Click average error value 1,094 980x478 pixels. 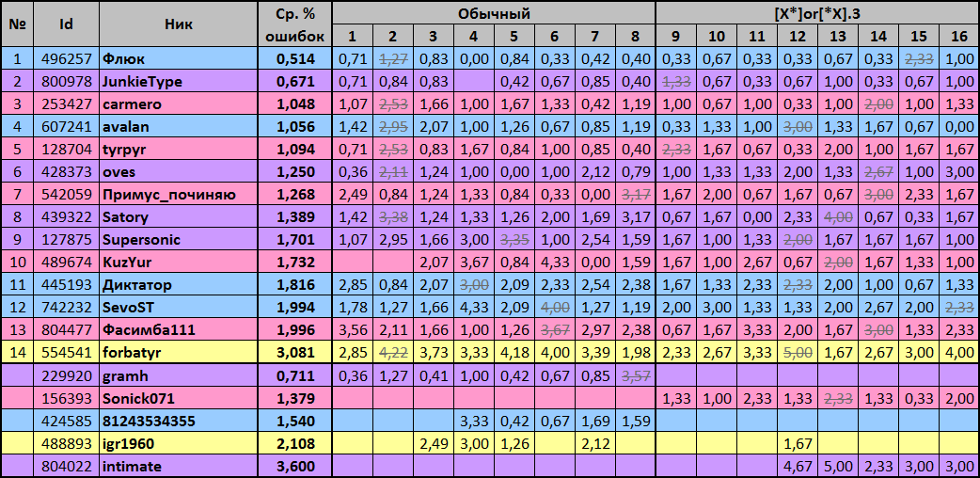tap(295, 150)
